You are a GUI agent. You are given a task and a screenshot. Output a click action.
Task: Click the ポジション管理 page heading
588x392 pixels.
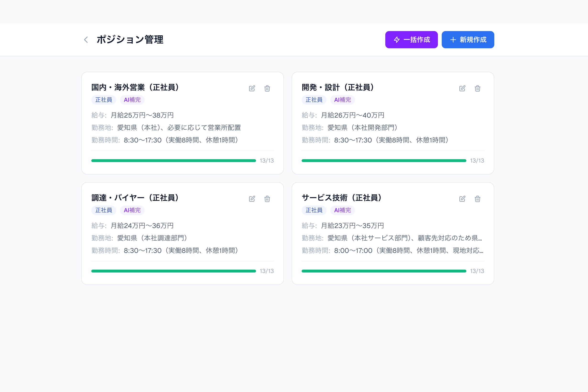(x=130, y=39)
